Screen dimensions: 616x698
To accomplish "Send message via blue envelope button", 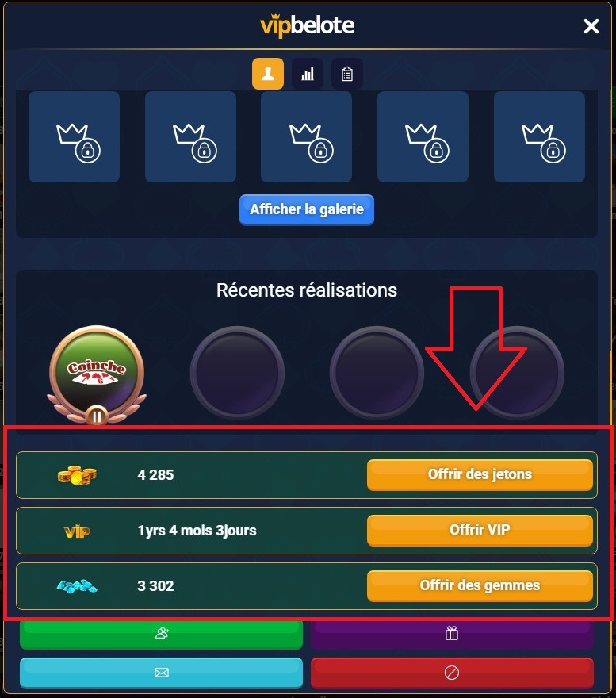I will click(x=161, y=673).
